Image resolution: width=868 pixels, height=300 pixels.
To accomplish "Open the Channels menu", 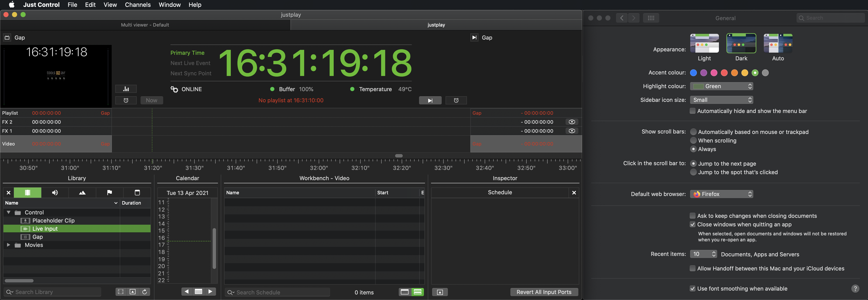I will click(x=138, y=5).
